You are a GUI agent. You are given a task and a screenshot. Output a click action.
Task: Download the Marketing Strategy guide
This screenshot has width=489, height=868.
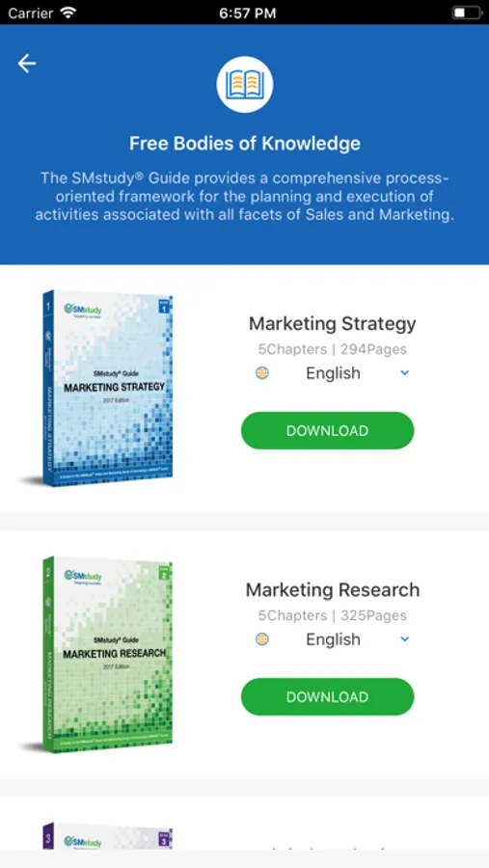[x=327, y=431]
